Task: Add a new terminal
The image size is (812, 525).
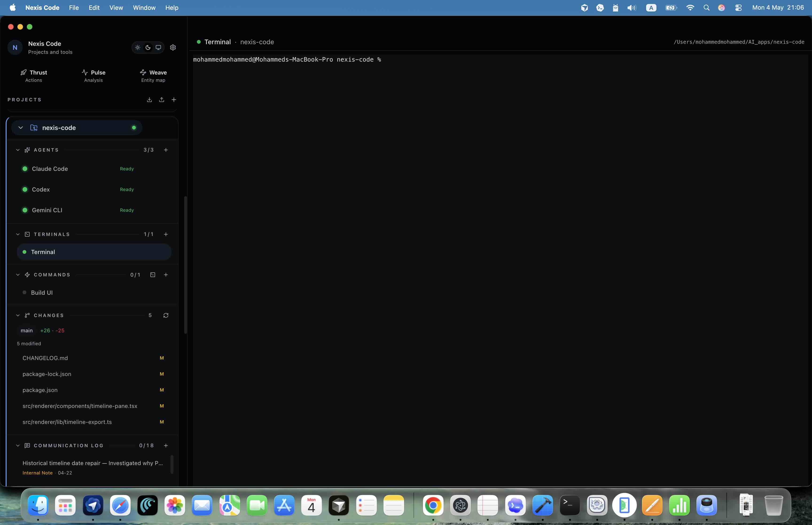Action: click(166, 234)
